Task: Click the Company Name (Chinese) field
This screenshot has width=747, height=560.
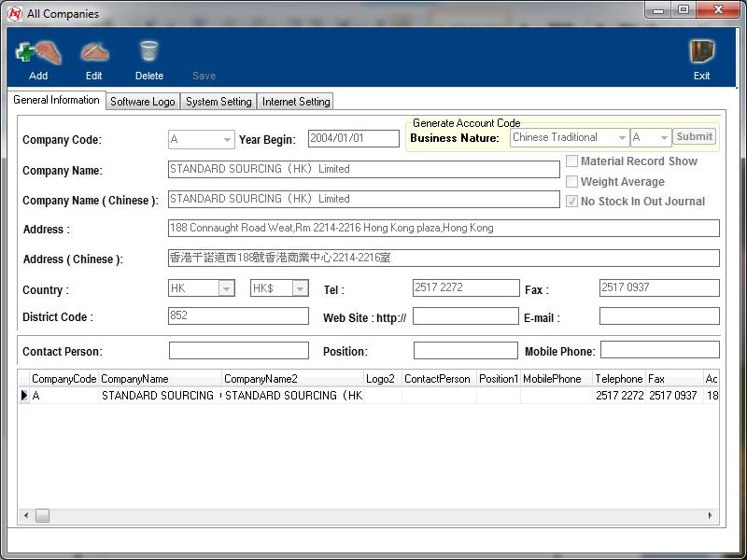Action: click(364, 199)
